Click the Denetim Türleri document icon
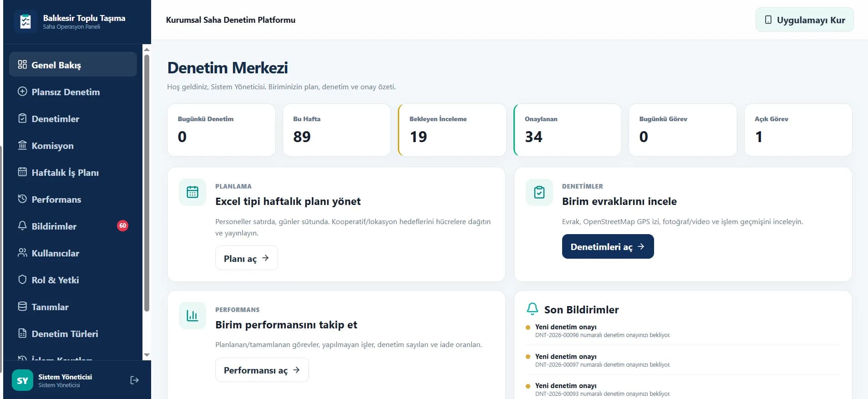 (22, 333)
